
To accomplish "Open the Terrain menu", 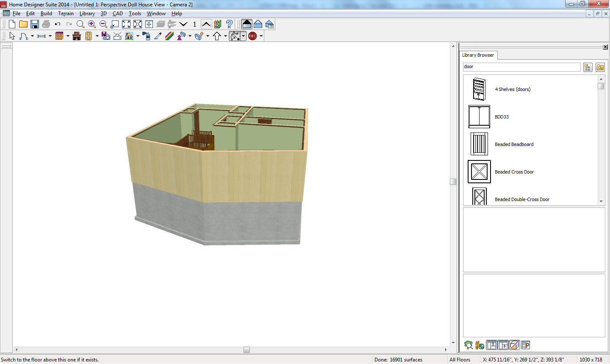I will tap(66, 14).
